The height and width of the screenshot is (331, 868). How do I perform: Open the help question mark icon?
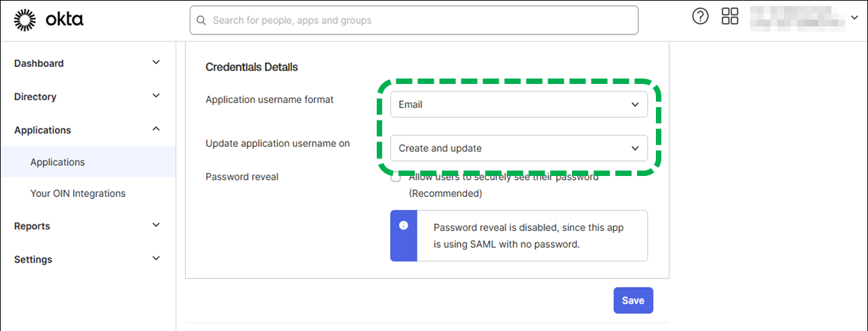pyautogui.click(x=700, y=17)
